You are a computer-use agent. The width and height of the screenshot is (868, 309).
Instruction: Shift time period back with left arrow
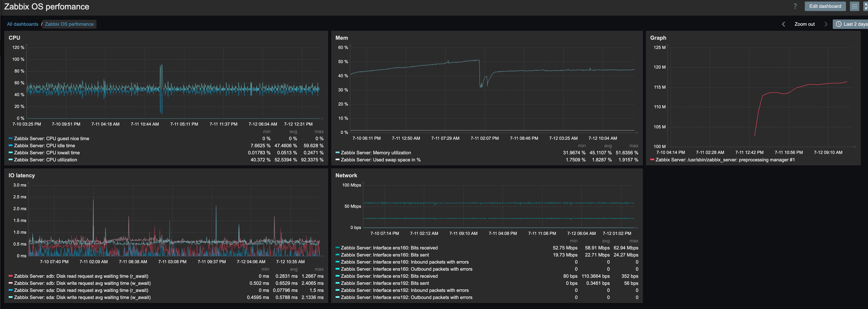[x=783, y=24]
